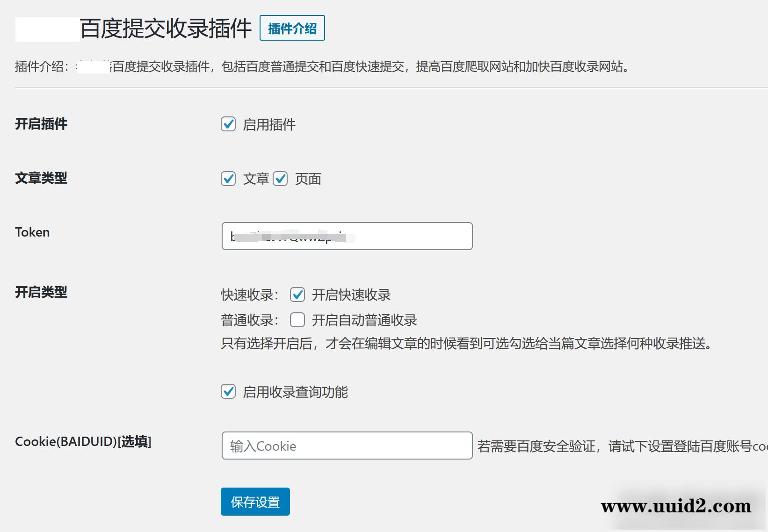Click inside the Token input field

(x=346, y=236)
